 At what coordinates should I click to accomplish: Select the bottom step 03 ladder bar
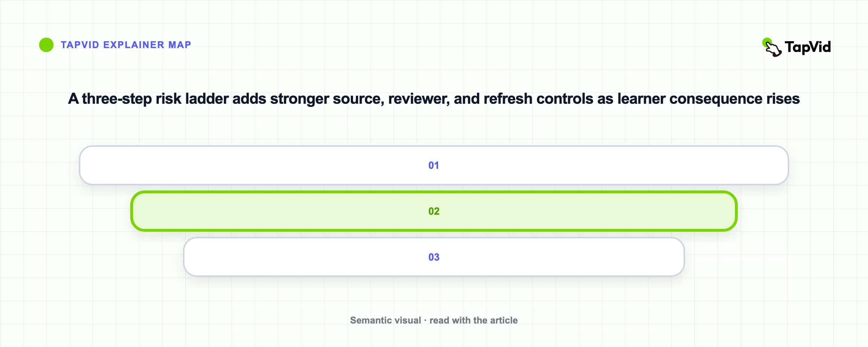[434, 257]
